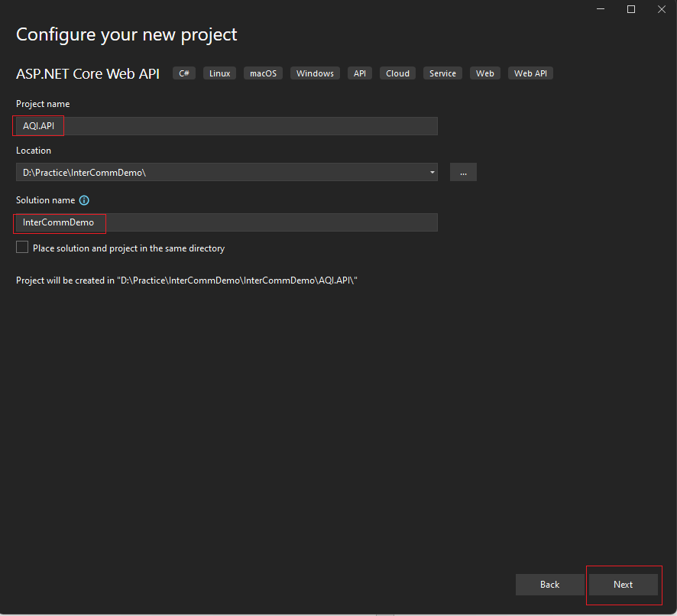Click the Windows tag
Screen dimensions: 677x616
(x=315, y=73)
